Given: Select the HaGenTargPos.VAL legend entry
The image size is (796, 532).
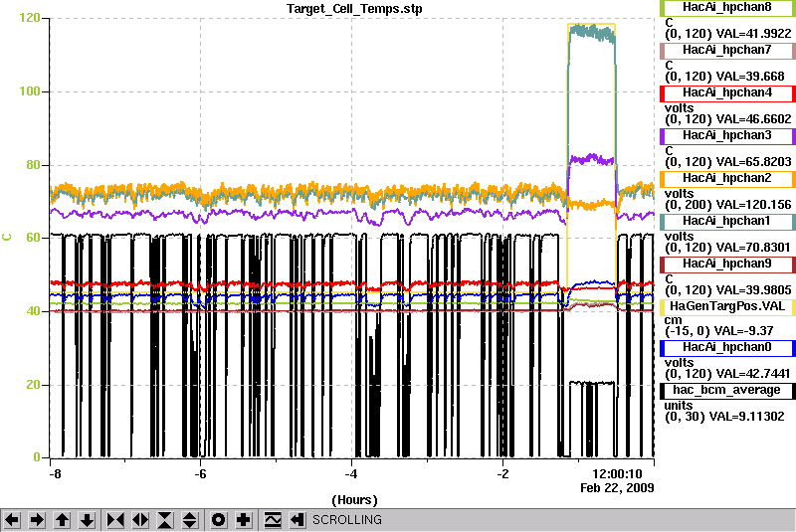Looking at the screenshot, I should pyautogui.click(x=727, y=307).
